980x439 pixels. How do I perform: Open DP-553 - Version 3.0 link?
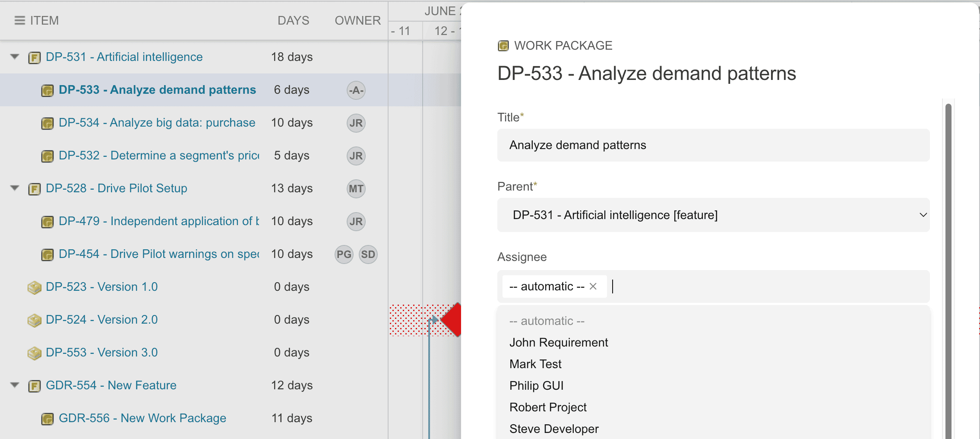coord(102,353)
